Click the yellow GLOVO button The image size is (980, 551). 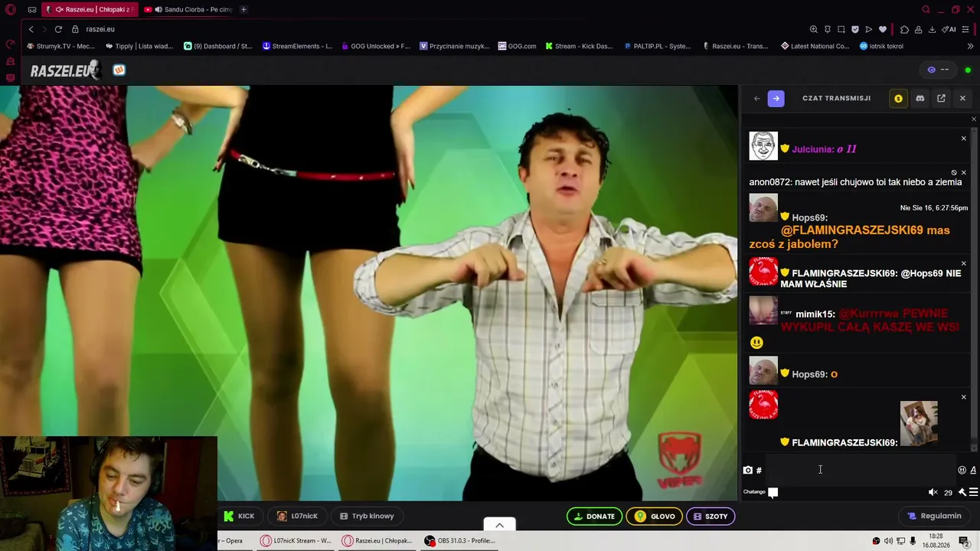653,517
